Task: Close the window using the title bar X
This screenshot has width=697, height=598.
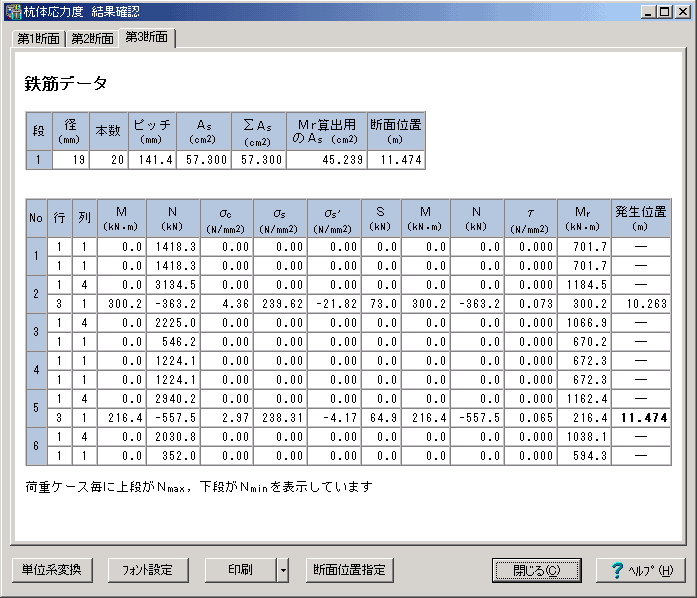Action: 684,12
